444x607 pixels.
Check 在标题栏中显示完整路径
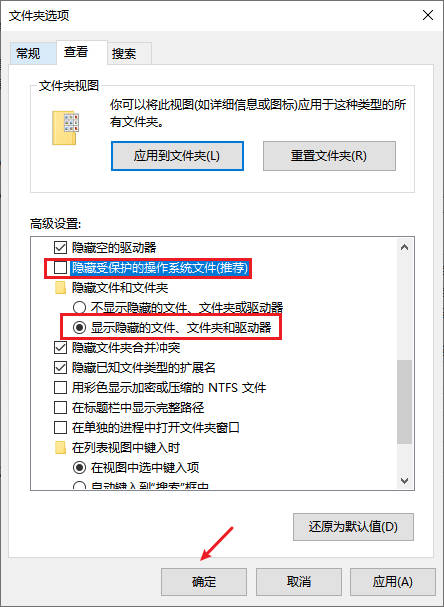click(60, 408)
